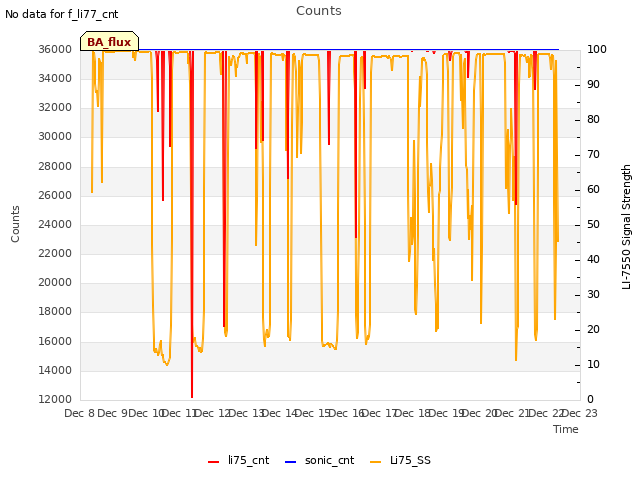
Task: Click the 'Dec 23' x-axis tick label
Action: 580,413
